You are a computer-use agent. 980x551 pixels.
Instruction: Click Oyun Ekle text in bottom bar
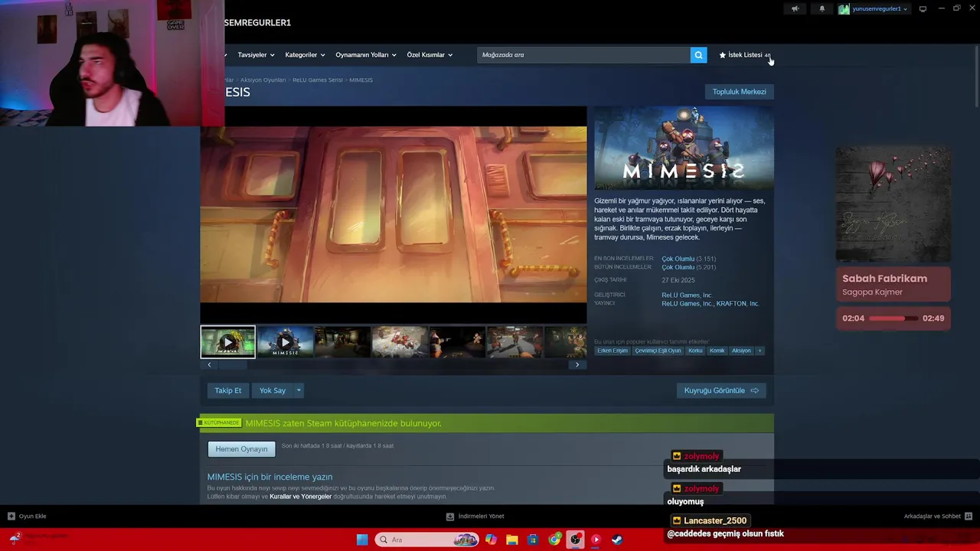pyautogui.click(x=32, y=516)
